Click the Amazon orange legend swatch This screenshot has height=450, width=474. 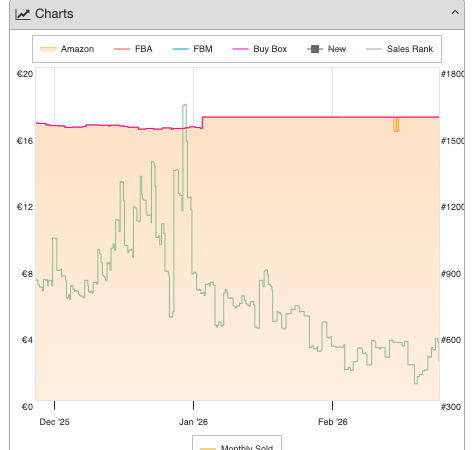point(48,49)
